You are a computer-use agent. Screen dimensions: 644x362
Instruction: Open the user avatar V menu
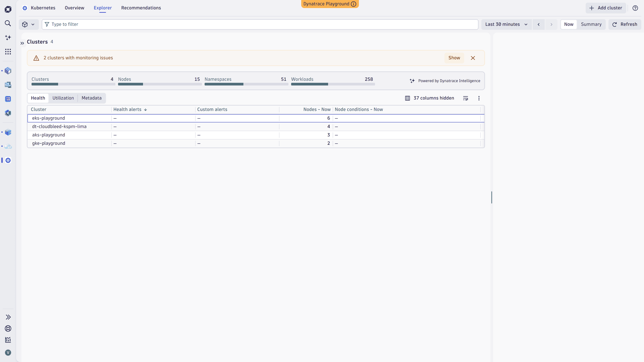pyautogui.click(x=8, y=352)
